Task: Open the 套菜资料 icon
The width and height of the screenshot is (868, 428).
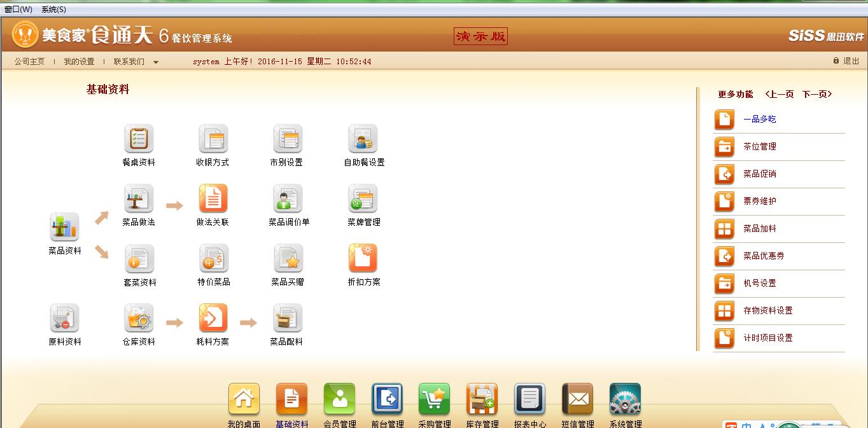Action: (x=139, y=258)
